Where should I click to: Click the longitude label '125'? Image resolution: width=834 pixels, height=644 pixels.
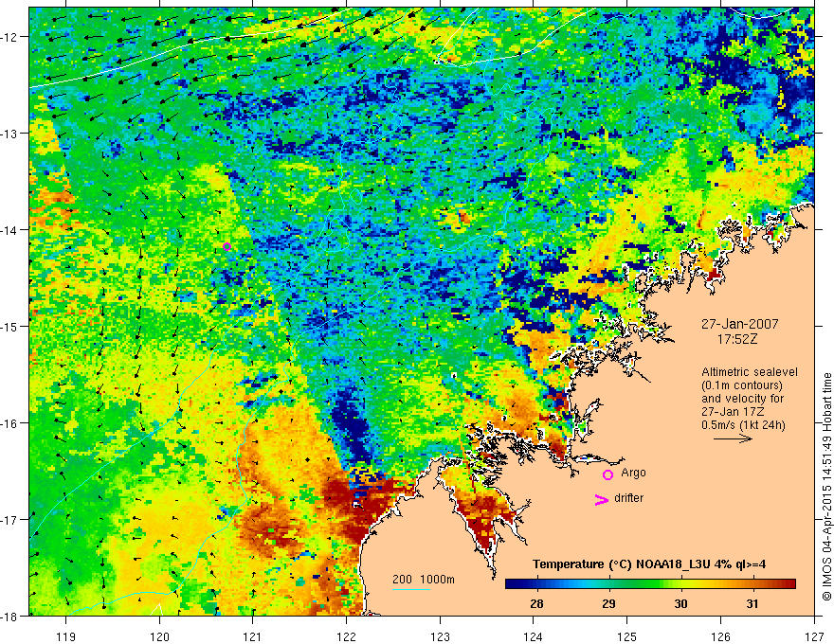point(627,636)
